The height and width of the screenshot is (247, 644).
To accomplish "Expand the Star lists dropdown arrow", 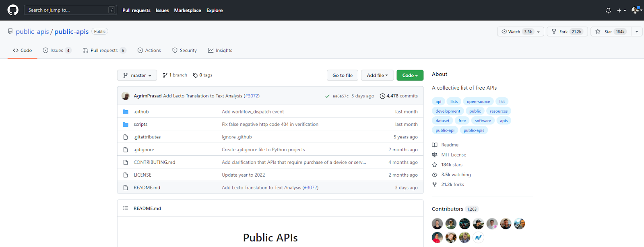I will (x=637, y=31).
